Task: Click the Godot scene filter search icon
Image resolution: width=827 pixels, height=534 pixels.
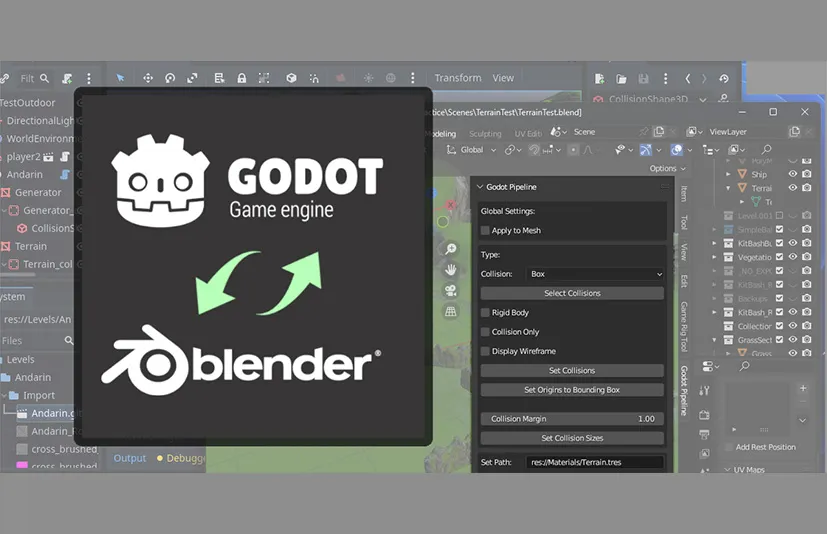Action: 44,78
